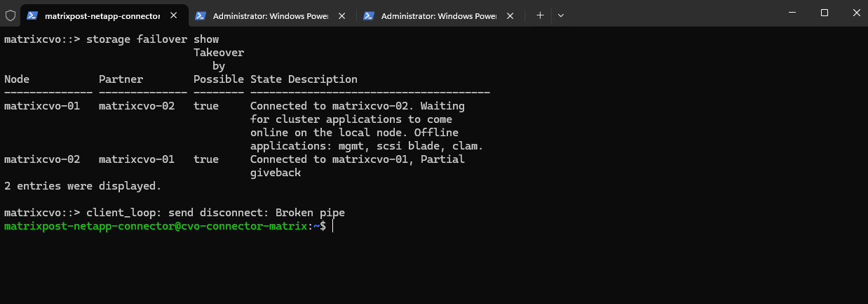
Task: Click PowerShell icon on third tab
Action: (369, 15)
